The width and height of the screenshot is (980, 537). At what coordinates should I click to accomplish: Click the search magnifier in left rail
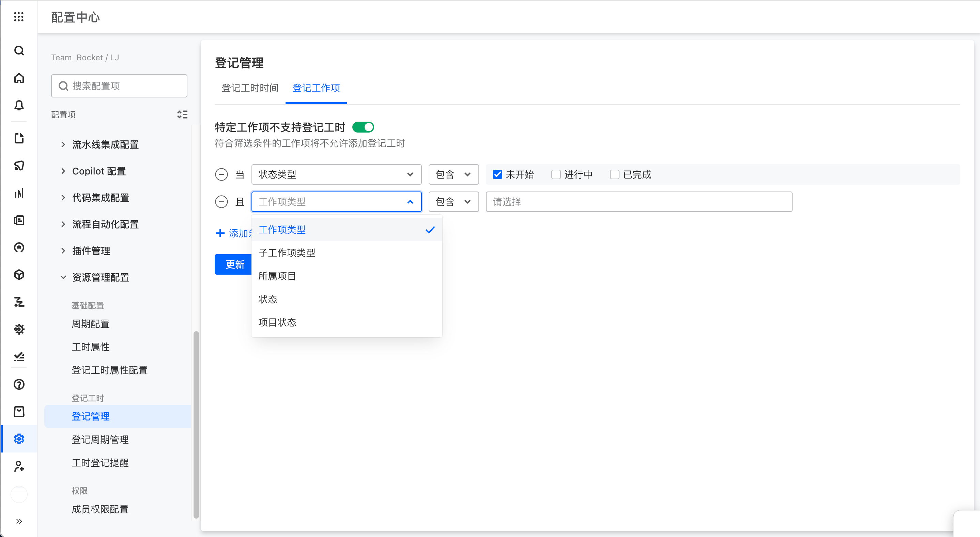pyautogui.click(x=19, y=50)
